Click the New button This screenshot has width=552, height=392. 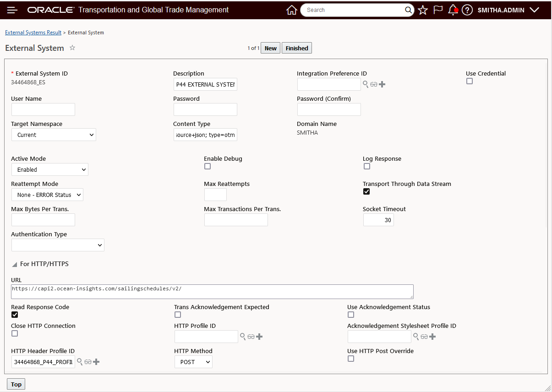click(271, 48)
